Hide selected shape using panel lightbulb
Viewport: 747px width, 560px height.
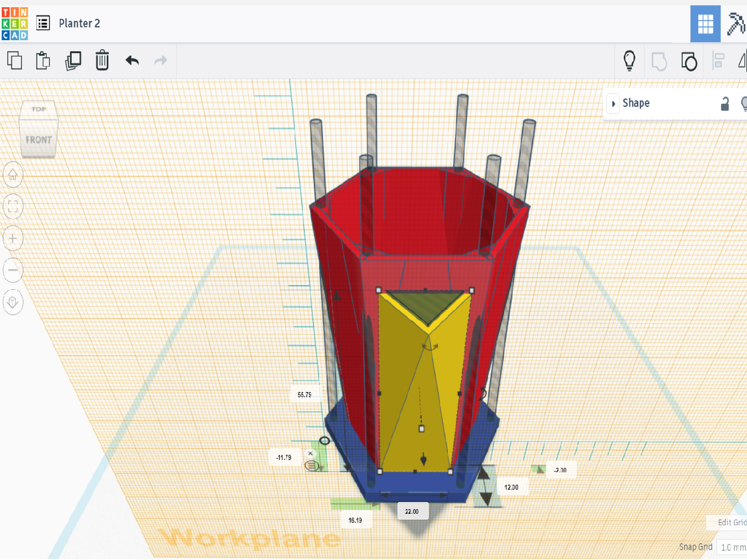coord(744,104)
